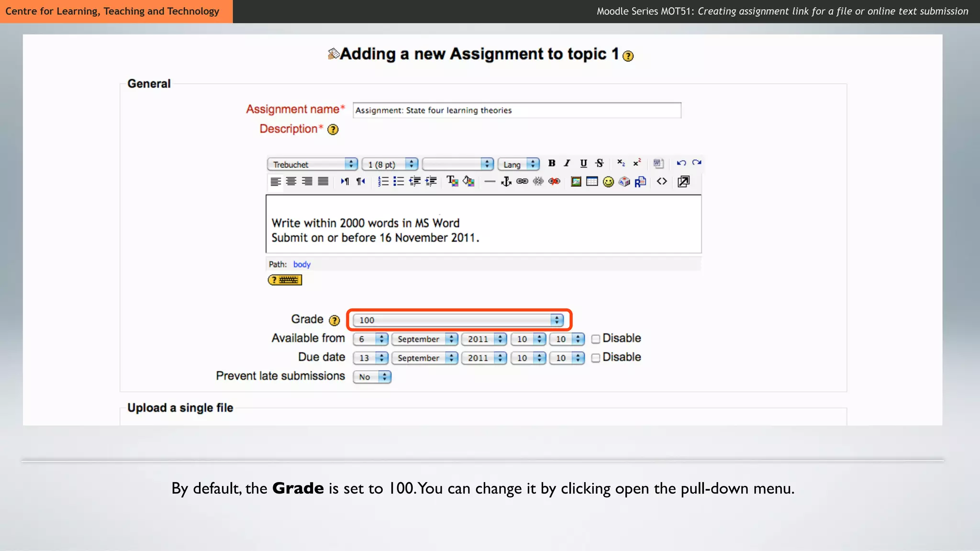Toggle HTML source view

pyautogui.click(x=662, y=181)
